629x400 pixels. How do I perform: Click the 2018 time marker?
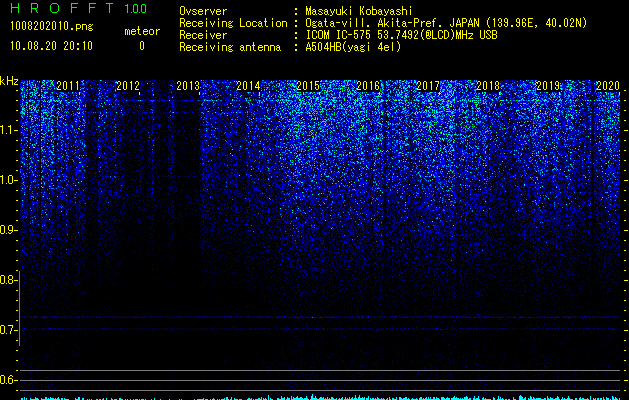[488, 86]
